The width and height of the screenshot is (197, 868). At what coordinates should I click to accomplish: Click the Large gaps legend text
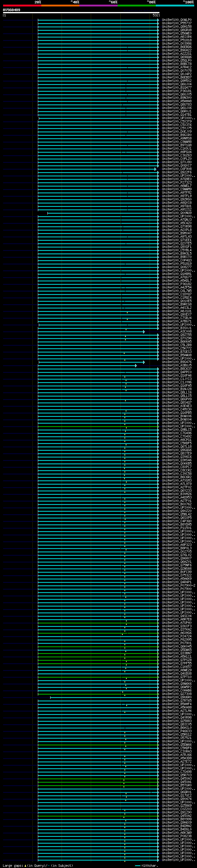pyautogui.click(x=38, y=866)
